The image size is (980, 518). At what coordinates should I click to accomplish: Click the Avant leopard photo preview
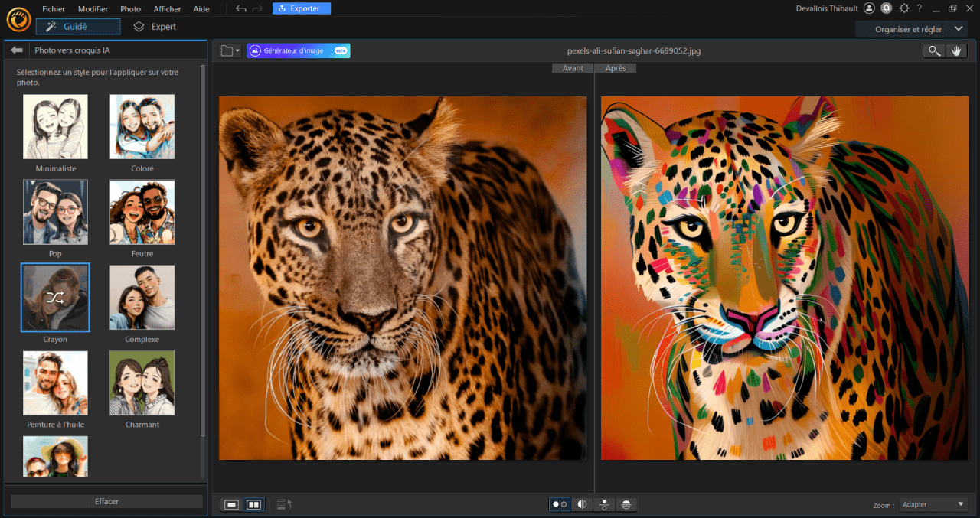pos(403,278)
